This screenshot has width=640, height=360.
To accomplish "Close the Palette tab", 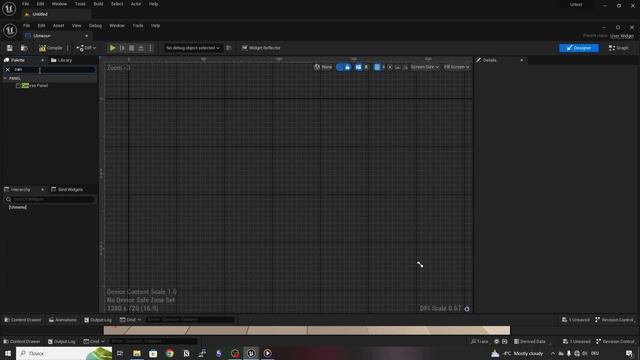I will pyautogui.click(x=42, y=60).
